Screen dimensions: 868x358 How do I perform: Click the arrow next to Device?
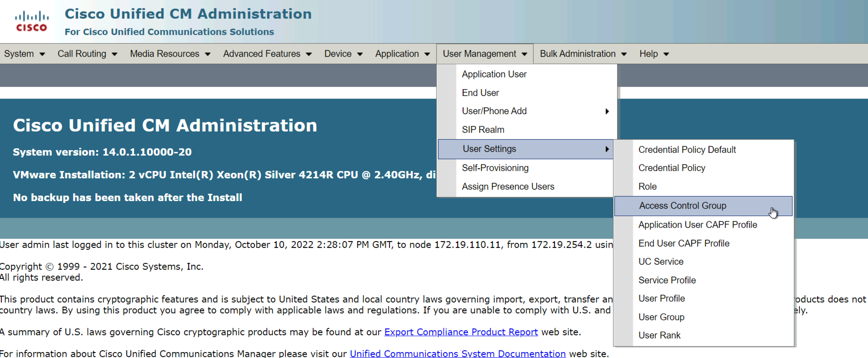(x=360, y=54)
